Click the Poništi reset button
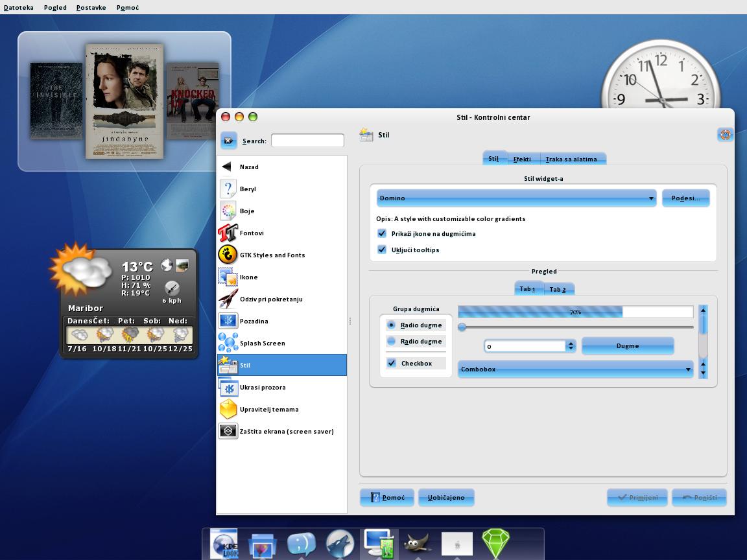Viewport: 747px width, 560px height. tap(700, 498)
